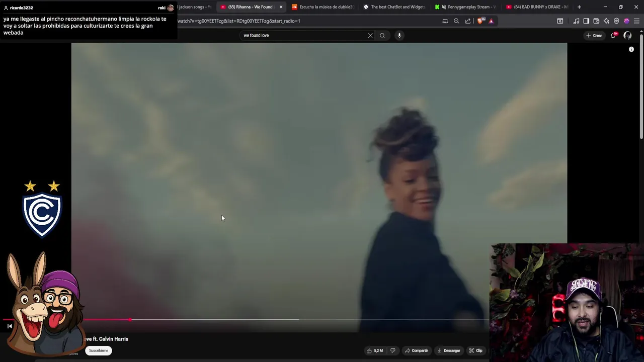Switch to The best ChatBot and Widgets tab
The width and height of the screenshot is (644, 362).
[394, 7]
